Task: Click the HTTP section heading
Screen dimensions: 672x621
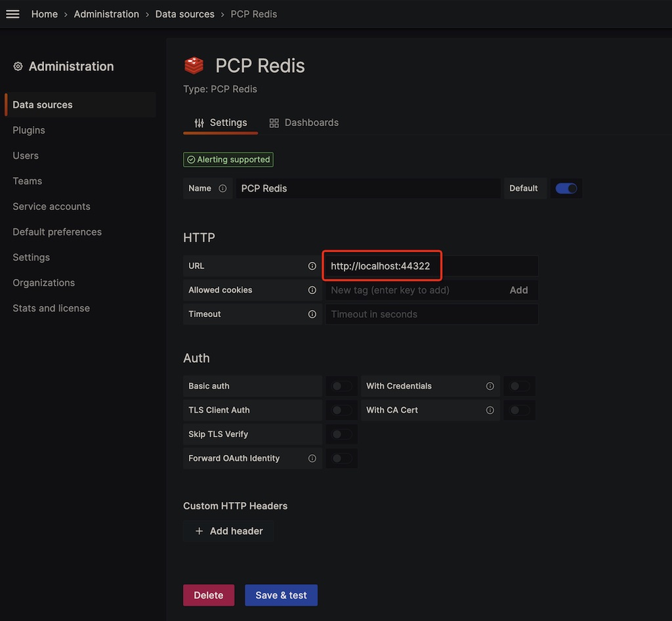Action: tap(199, 238)
